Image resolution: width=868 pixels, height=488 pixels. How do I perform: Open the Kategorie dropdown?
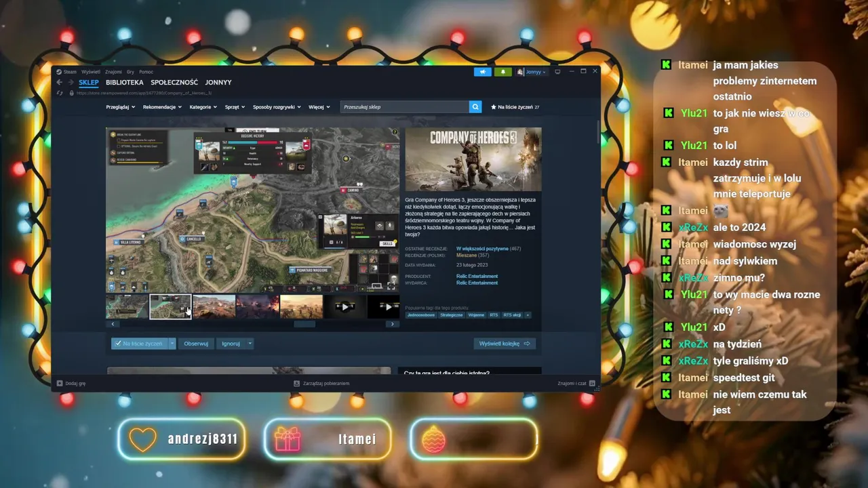(x=203, y=107)
